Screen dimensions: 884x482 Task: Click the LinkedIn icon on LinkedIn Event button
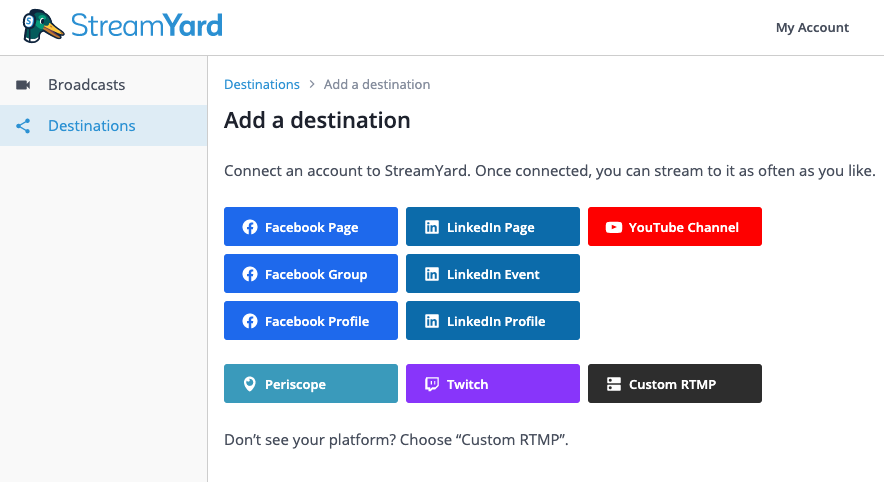[432, 274]
